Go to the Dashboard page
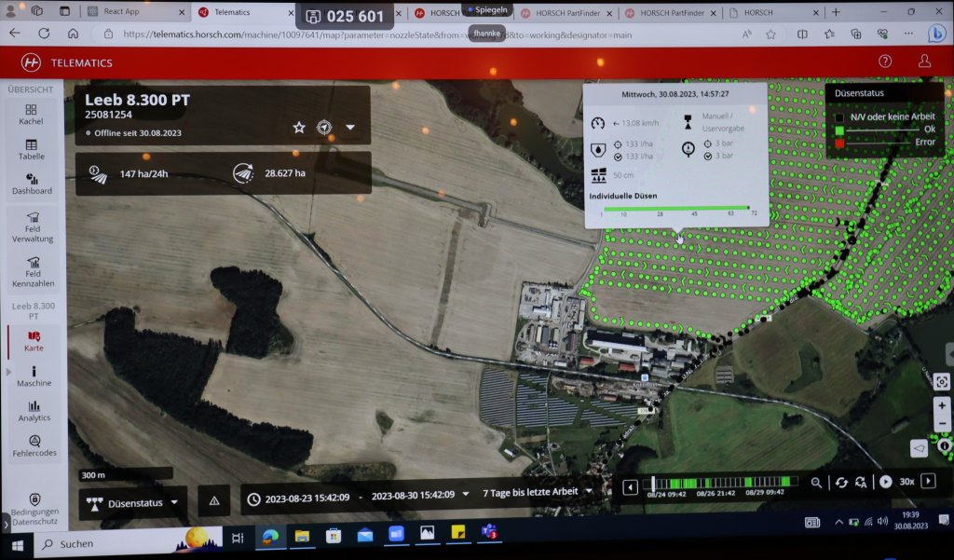The image size is (954, 560). click(32, 184)
